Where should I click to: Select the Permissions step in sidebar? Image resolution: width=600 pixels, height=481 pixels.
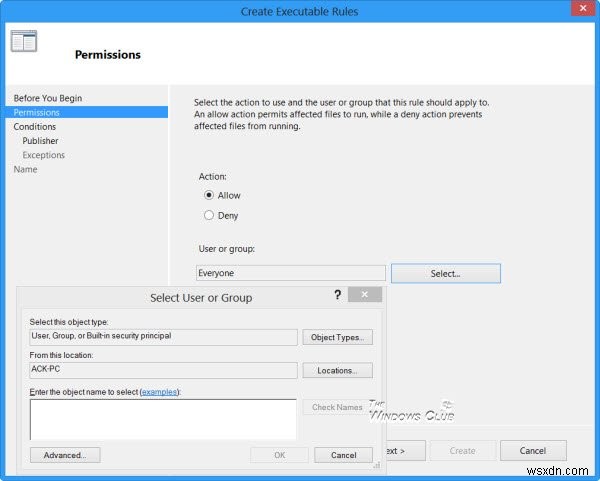coord(86,112)
